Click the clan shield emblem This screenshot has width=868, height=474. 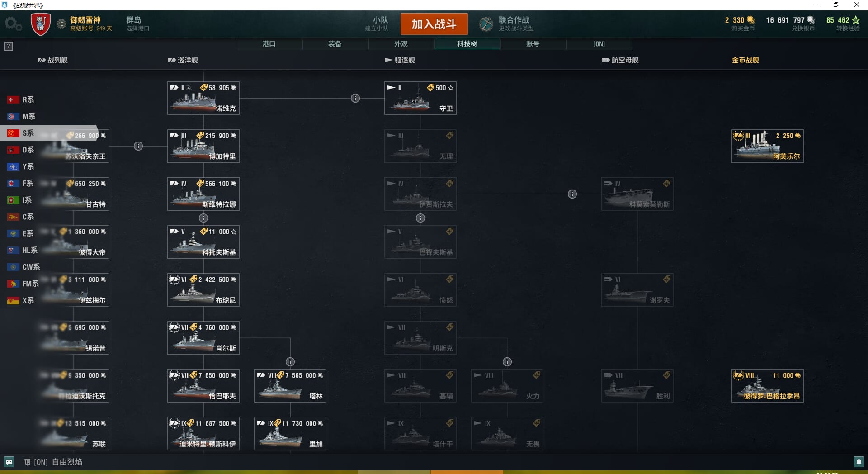pos(40,24)
